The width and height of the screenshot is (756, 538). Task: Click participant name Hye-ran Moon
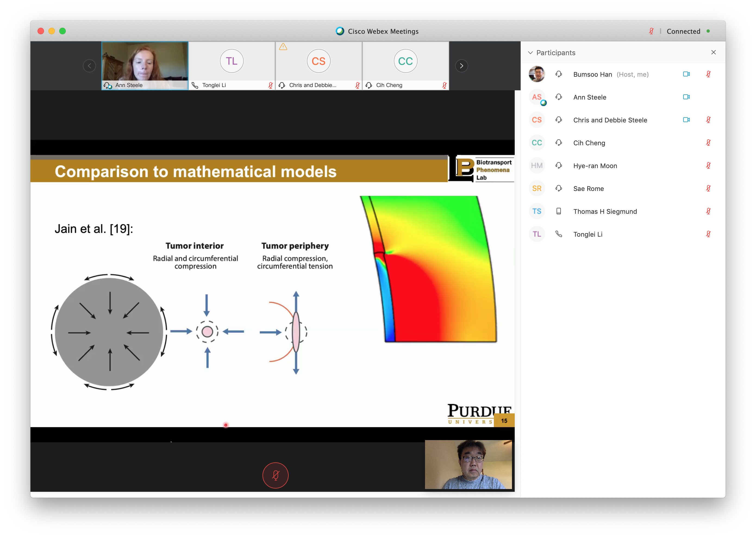click(x=595, y=166)
